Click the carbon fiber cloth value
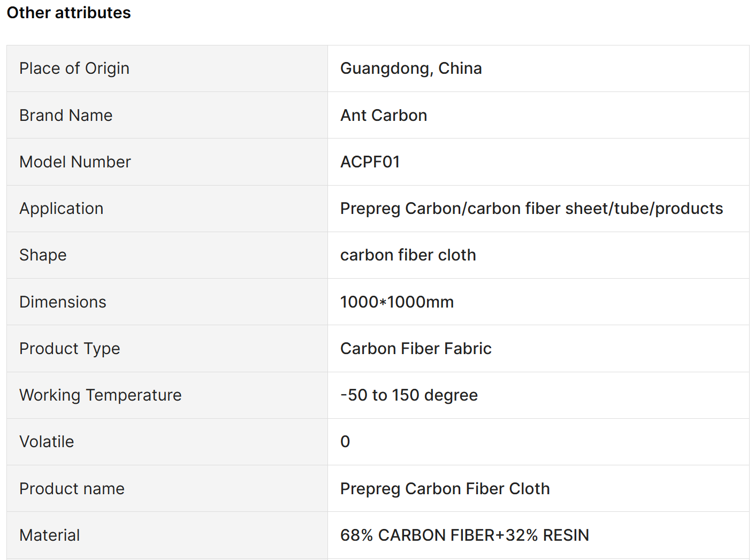Image resolution: width=755 pixels, height=560 pixels. point(408,255)
